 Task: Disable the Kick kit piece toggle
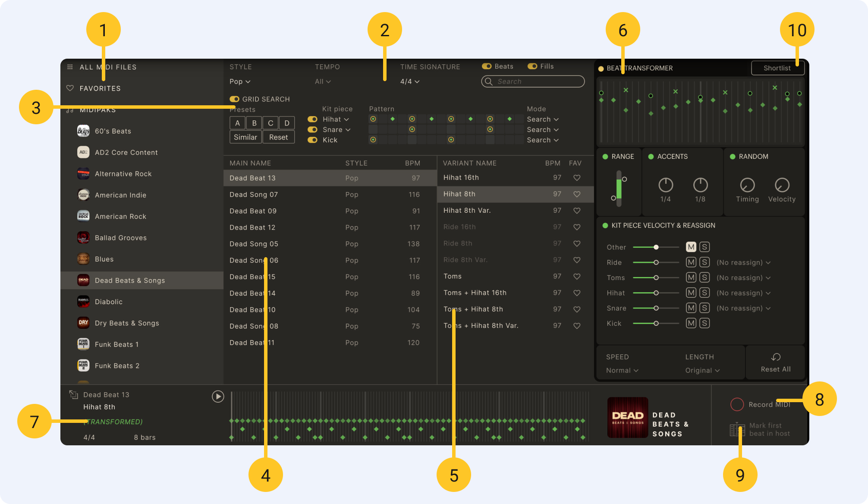(x=312, y=140)
